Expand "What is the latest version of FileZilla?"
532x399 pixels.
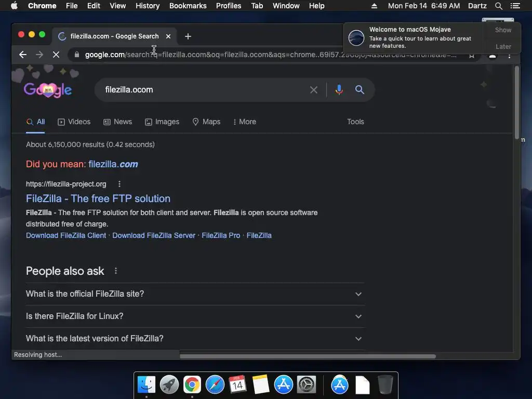pos(195,339)
